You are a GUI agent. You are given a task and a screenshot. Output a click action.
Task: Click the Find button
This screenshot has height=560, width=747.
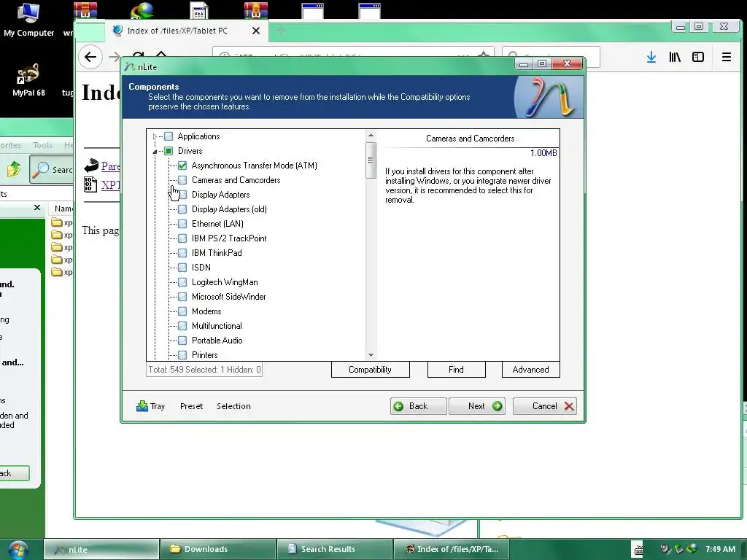(457, 370)
